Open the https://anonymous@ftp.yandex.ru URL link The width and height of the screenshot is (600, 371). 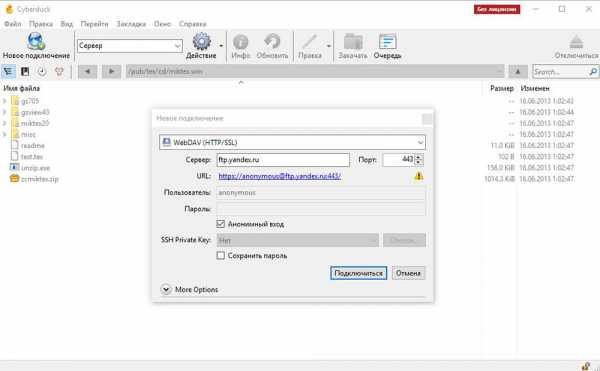click(280, 176)
